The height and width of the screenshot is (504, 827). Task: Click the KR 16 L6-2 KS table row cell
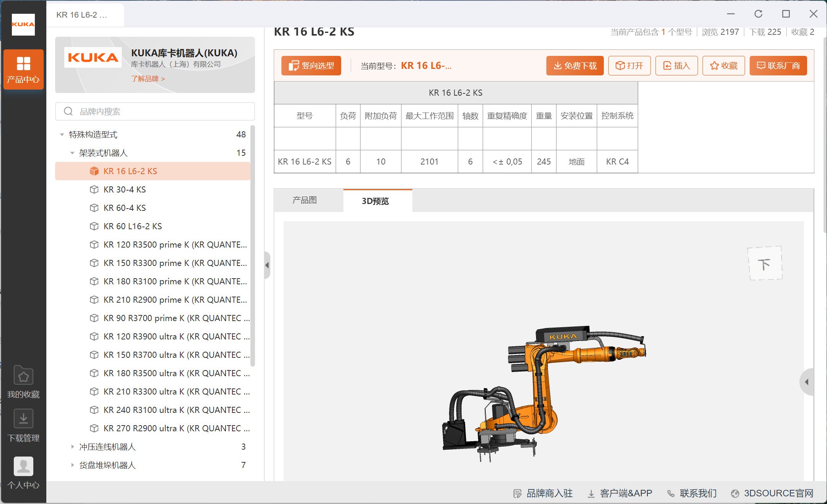pyautogui.click(x=305, y=162)
